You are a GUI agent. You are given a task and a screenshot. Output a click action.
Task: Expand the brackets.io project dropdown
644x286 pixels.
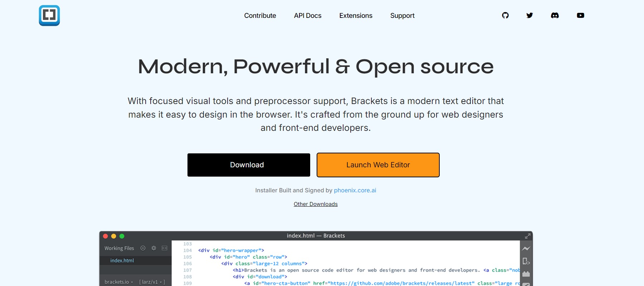(119, 282)
